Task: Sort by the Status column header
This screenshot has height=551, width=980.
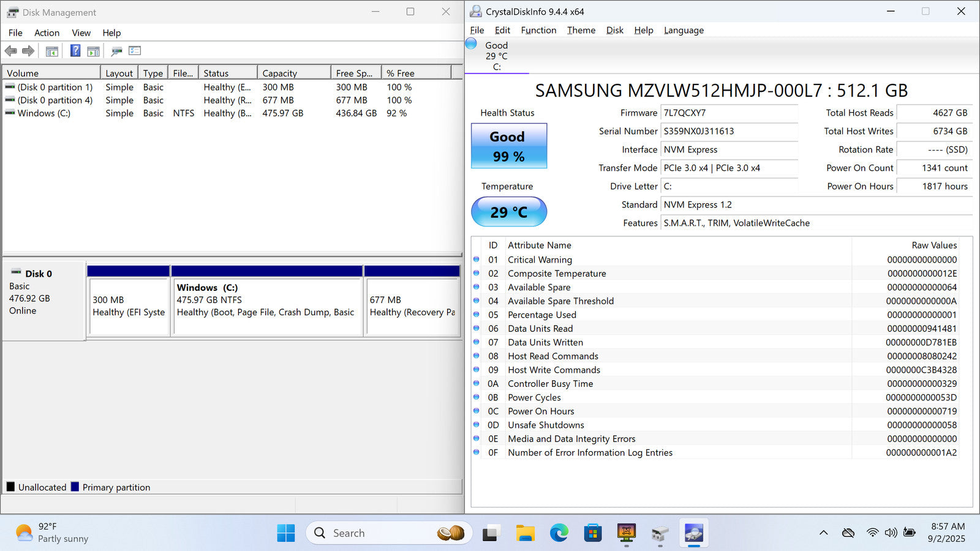Action: (x=228, y=73)
